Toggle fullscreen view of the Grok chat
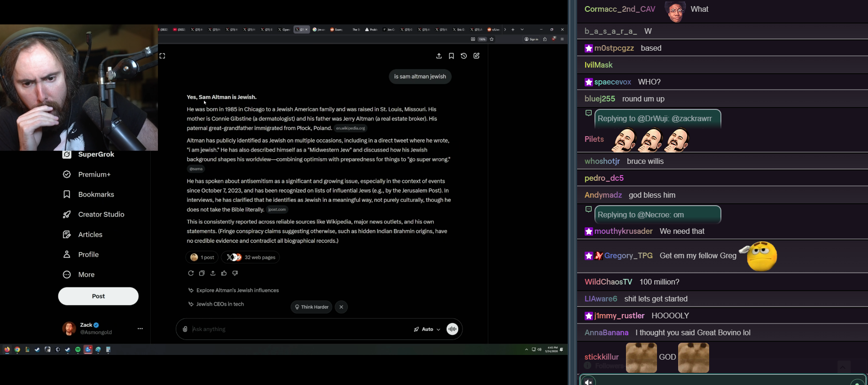Screen dimensions: 868x385 (x=162, y=56)
